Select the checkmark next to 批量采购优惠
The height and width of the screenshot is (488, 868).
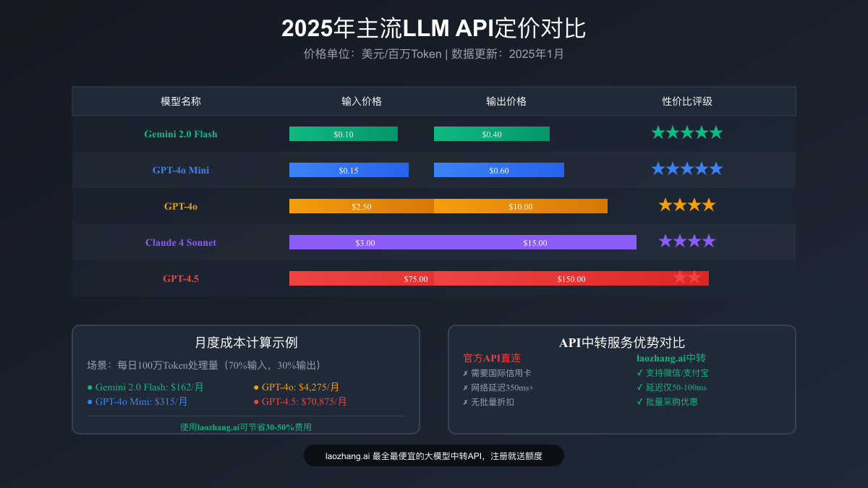click(641, 402)
